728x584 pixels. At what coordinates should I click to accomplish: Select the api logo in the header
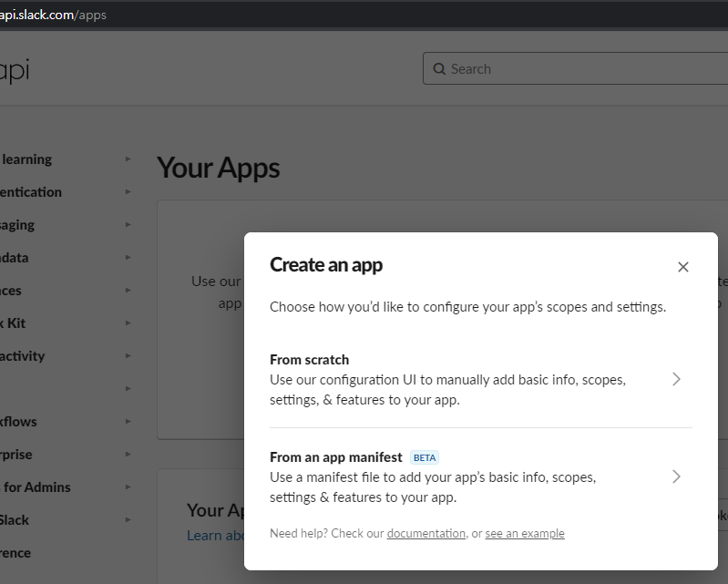(x=15, y=70)
